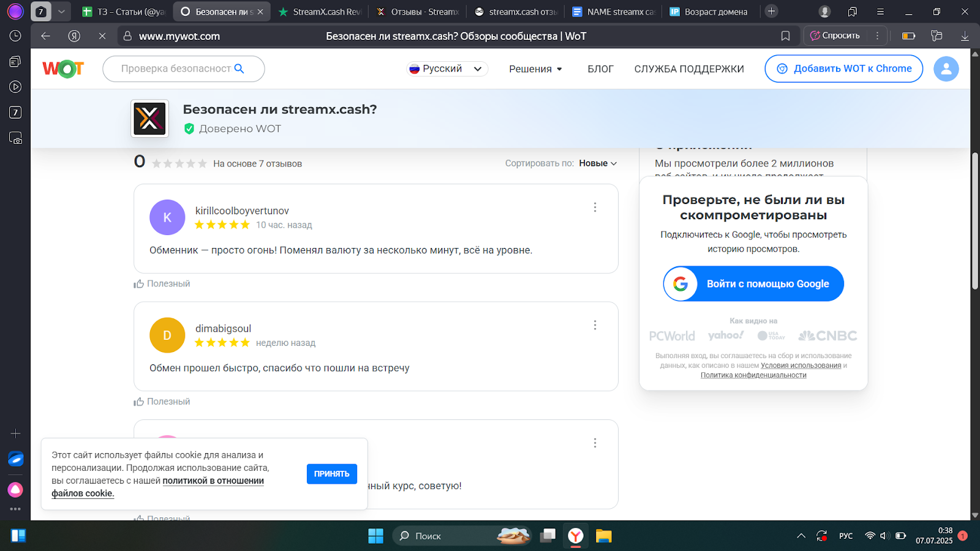Open battery saver icon in browser toolbar
980x551 pixels.
[x=908, y=36]
